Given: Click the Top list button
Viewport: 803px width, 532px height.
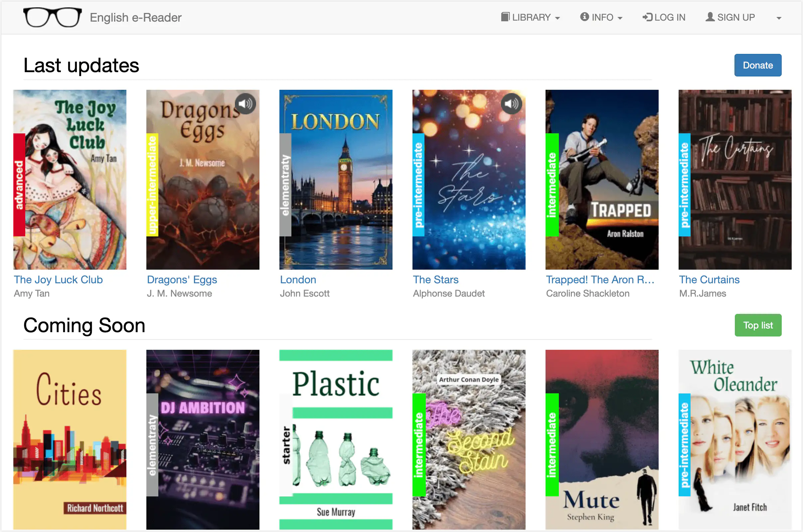Looking at the screenshot, I should (758, 325).
